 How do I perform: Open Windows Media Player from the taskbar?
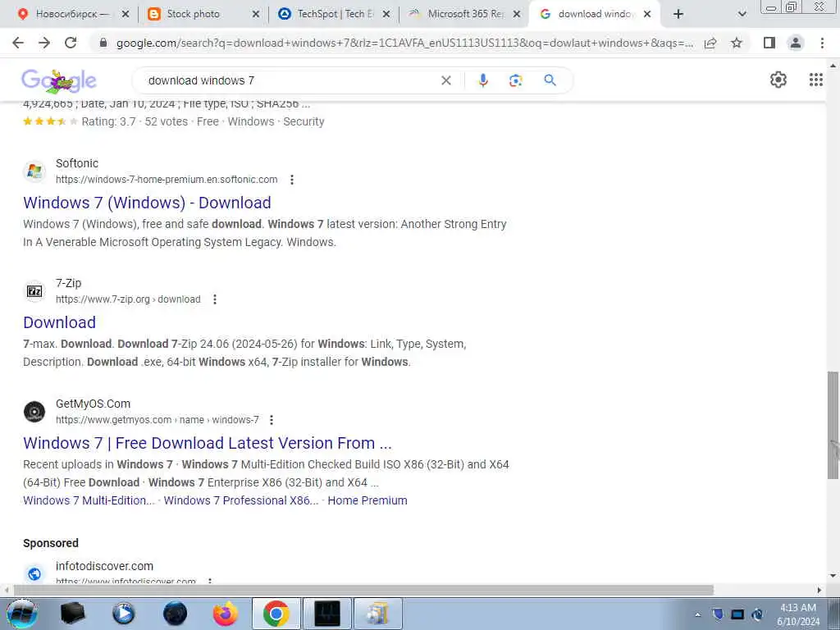tap(123, 614)
